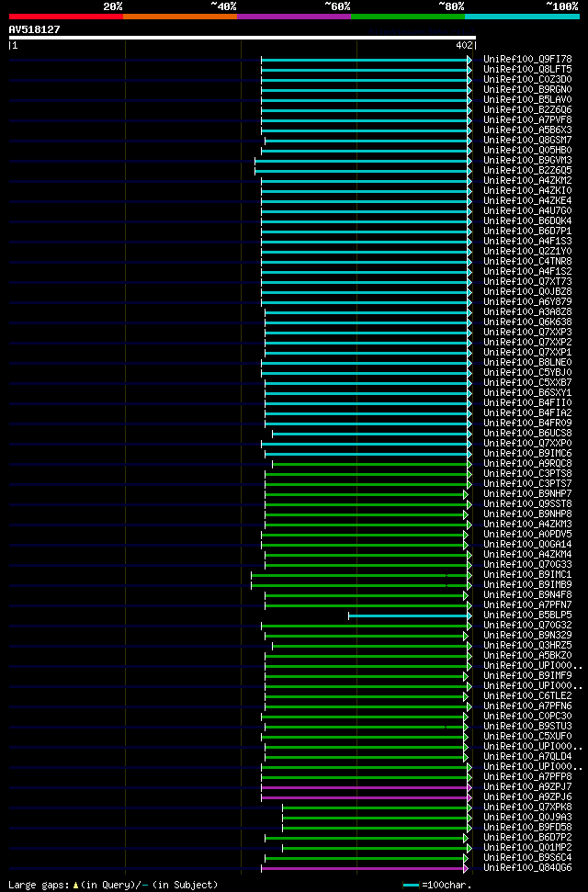Select UniRef100_B8LNE0 hit
Viewport: 588px width, 892px height.
point(527,362)
